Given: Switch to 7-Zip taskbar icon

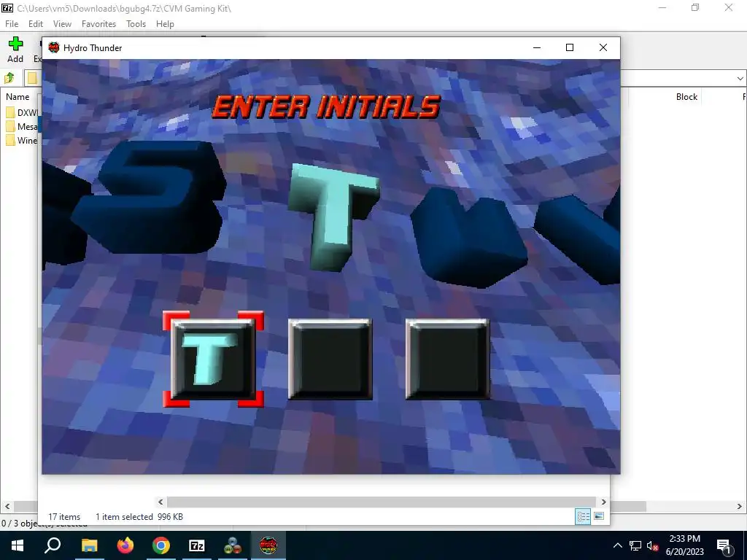Looking at the screenshot, I should (x=197, y=545).
